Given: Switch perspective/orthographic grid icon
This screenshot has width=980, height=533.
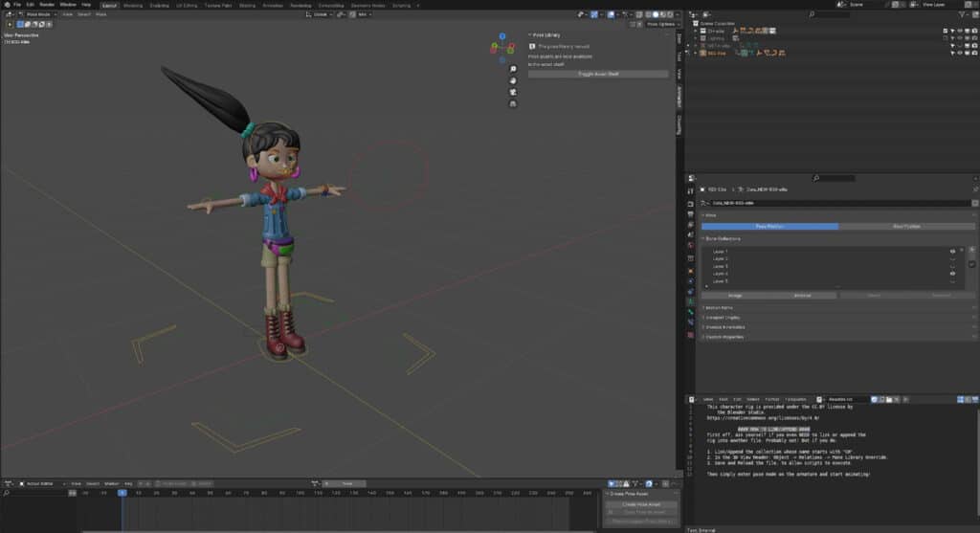Looking at the screenshot, I should tap(513, 103).
